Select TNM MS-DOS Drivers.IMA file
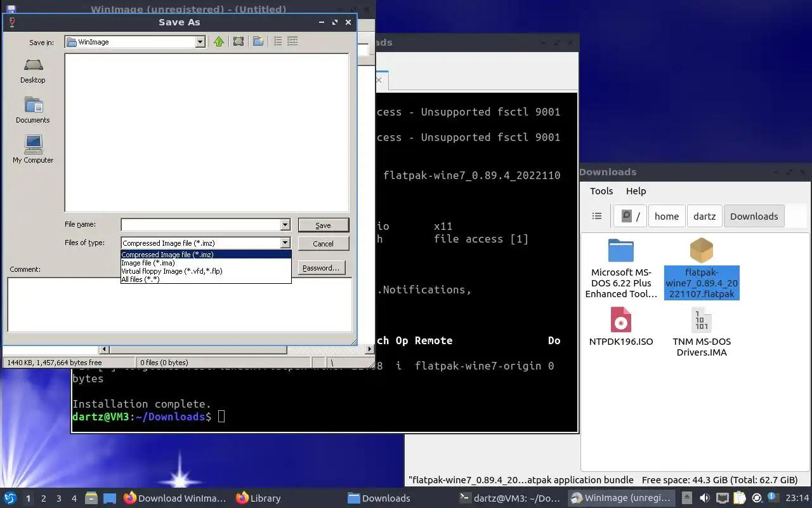Image resolution: width=812 pixels, height=508 pixels. pyautogui.click(x=701, y=331)
